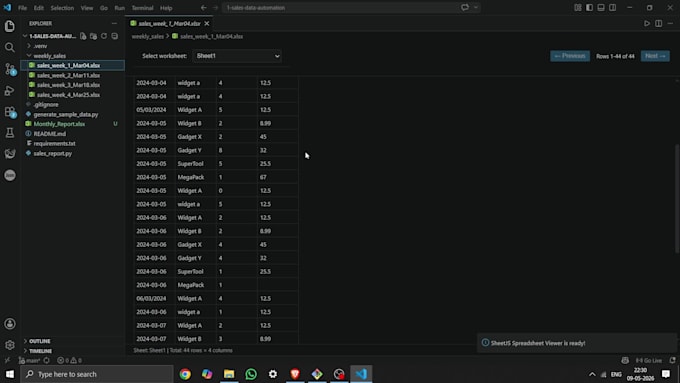Viewport: 680px width, 383px height.
Task: Open File Explorer from the taskbar
Action: tap(229, 374)
